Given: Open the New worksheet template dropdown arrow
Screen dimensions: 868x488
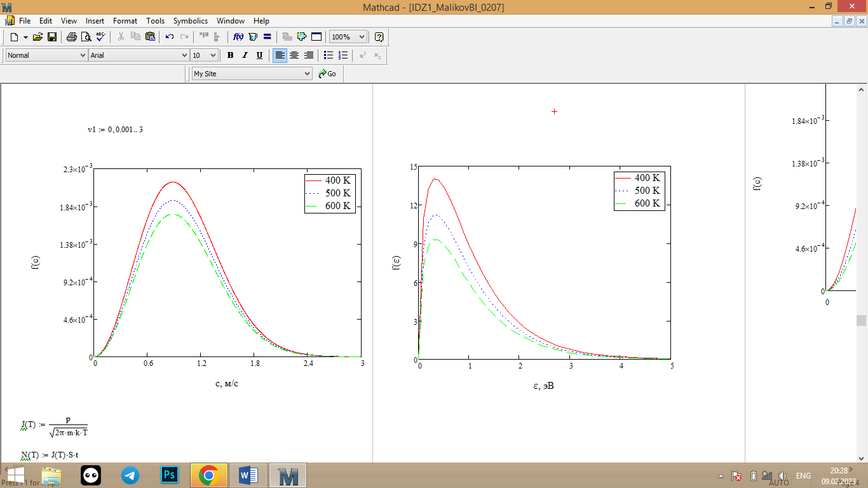Looking at the screenshot, I should pyautogui.click(x=25, y=37).
